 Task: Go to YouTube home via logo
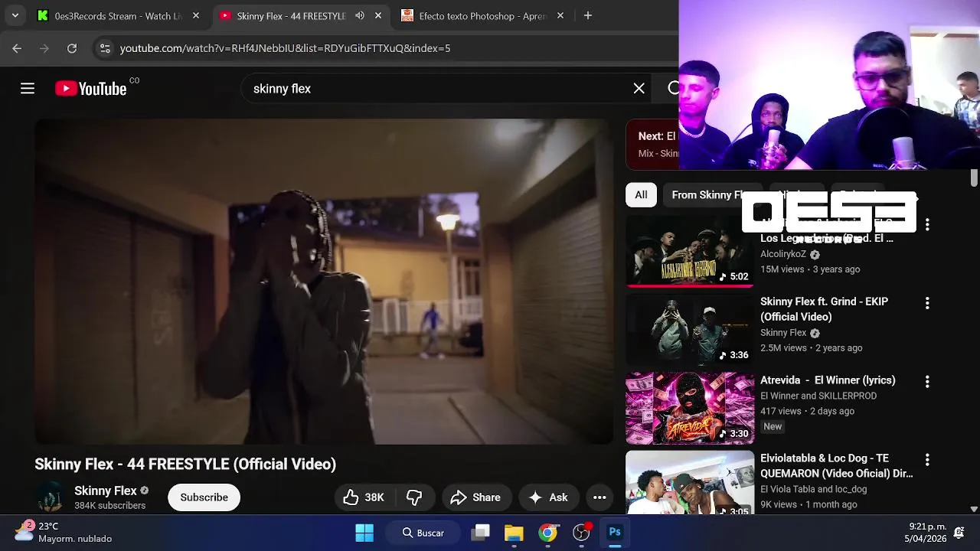coord(90,89)
